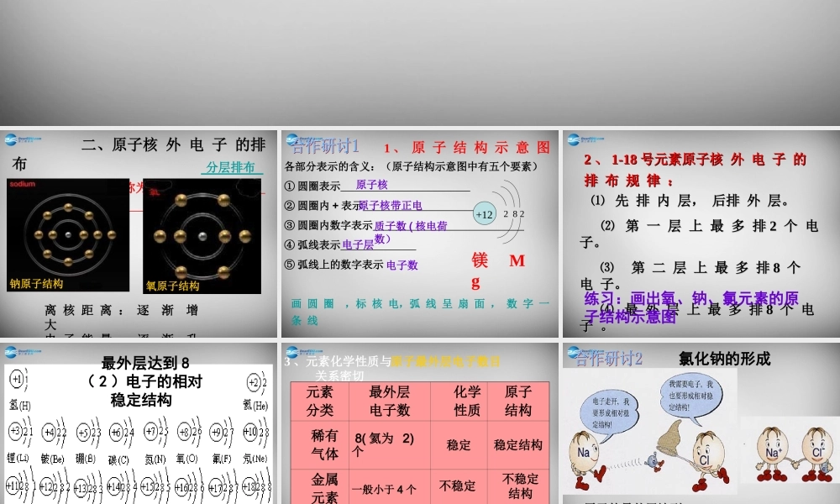
Task: Select the 碳(C) atom diagram
Action: click(x=120, y=440)
